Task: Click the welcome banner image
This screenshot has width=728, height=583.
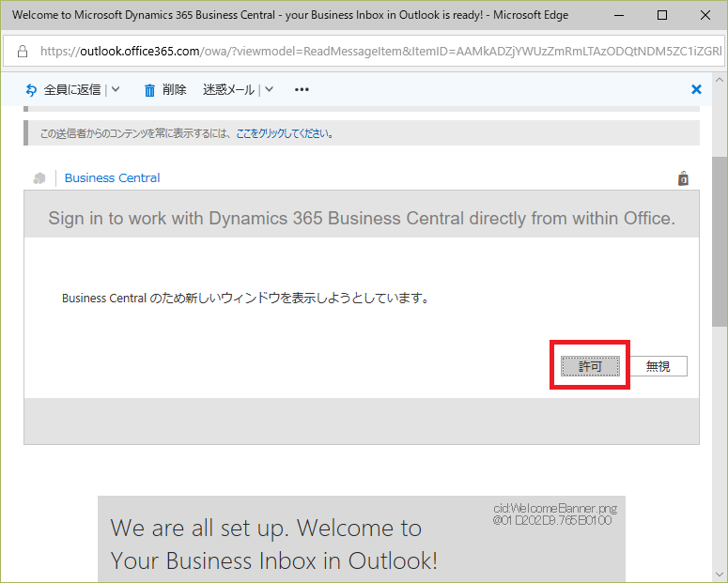Action: click(362, 539)
